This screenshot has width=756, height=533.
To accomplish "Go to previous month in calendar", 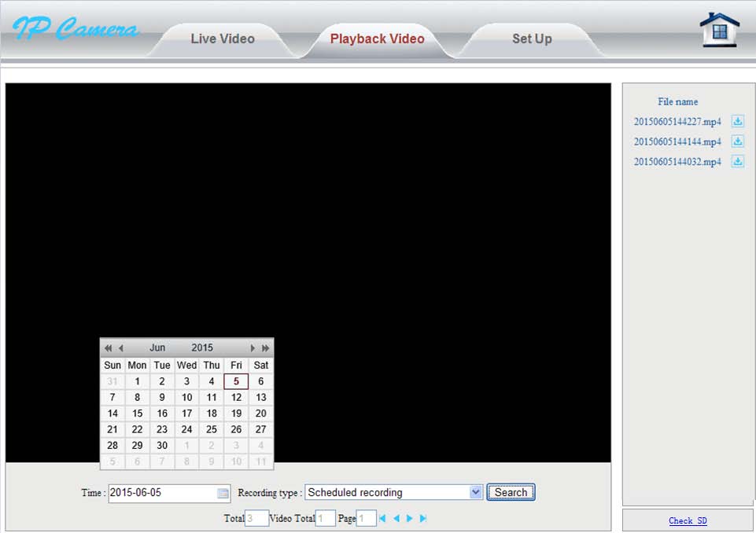I will point(121,348).
